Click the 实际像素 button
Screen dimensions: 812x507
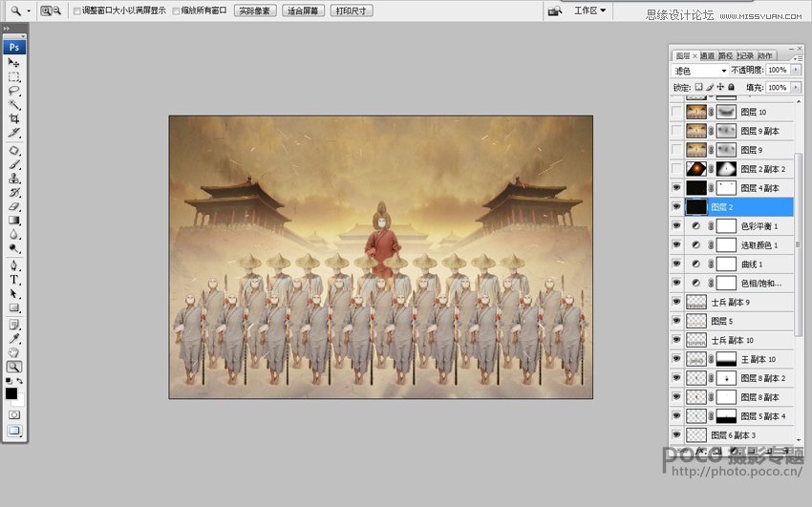255,11
